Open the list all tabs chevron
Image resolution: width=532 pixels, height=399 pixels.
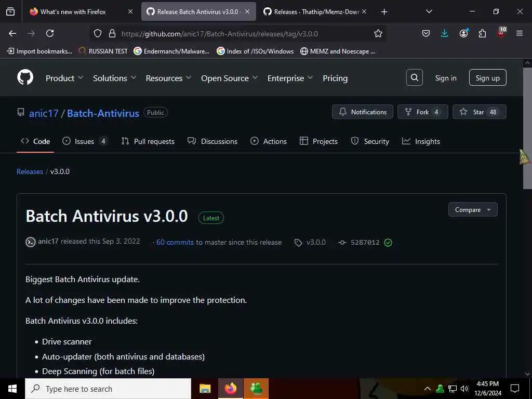point(429,11)
